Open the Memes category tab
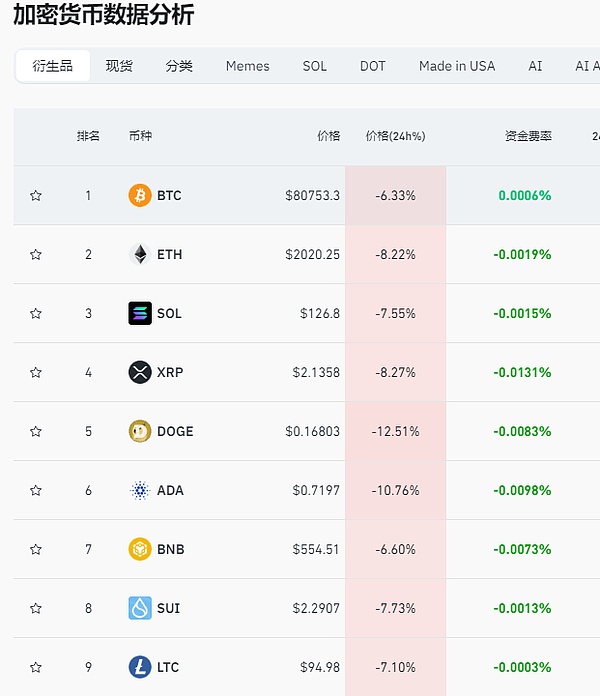The width and height of the screenshot is (600, 696). click(247, 66)
